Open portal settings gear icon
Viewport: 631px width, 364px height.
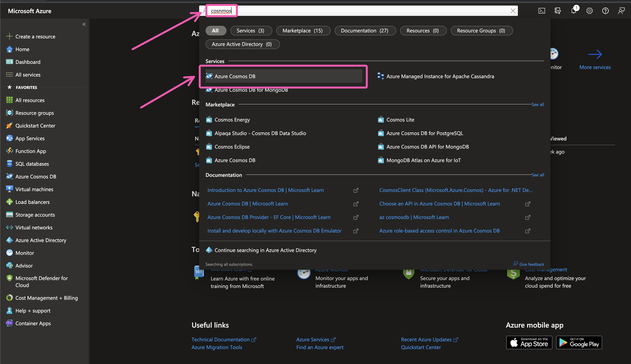click(589, 11)
